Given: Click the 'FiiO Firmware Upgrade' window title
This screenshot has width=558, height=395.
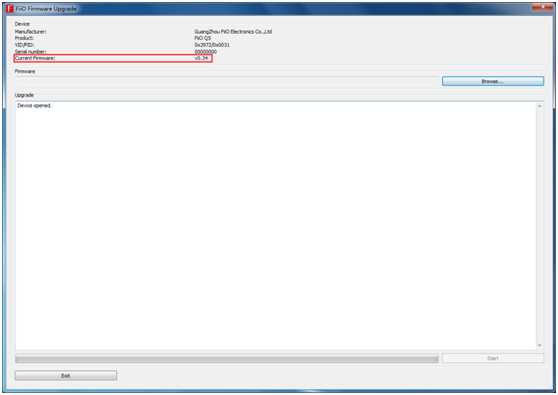Looking at the screenshot, I should click(x=46, y=9).
